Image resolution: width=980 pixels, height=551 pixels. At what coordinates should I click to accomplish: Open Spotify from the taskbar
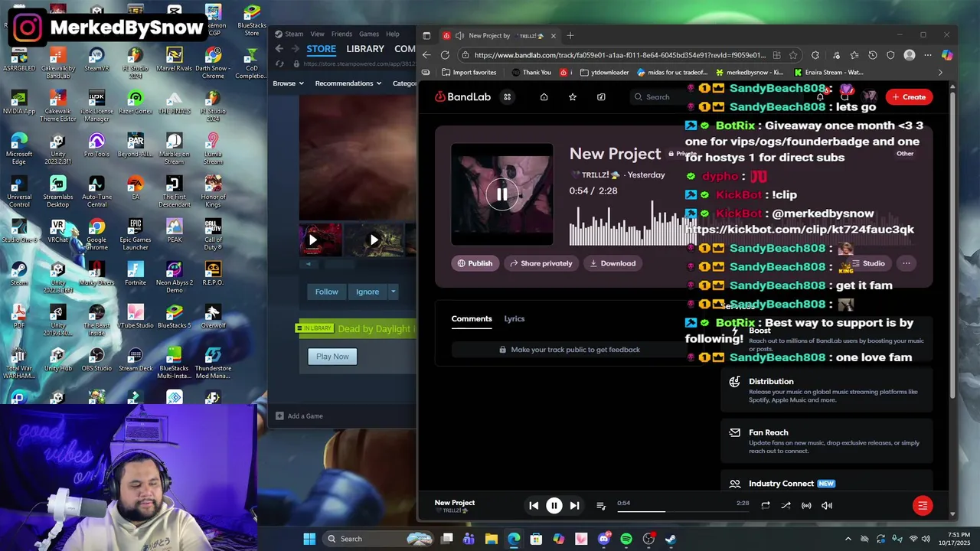[x=626, y=539]
